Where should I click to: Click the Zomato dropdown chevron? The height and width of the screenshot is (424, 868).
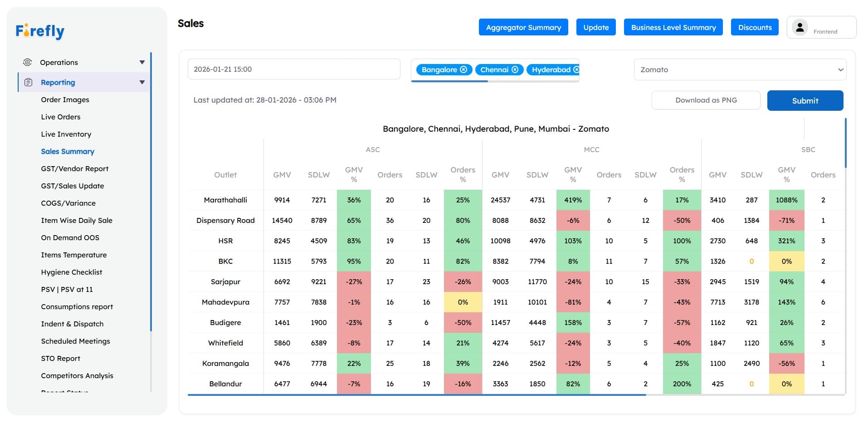click(x=840, y=69)
